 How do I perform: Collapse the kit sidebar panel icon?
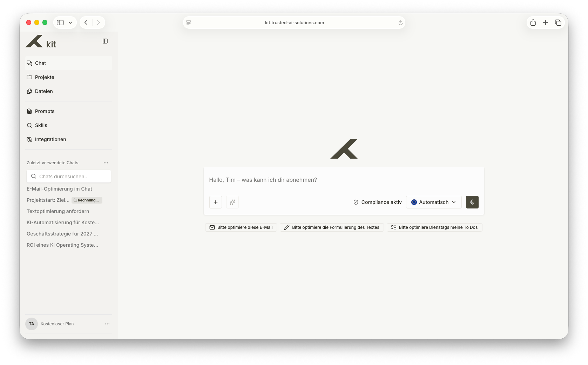pyautogui.click(x=105, y=41)
